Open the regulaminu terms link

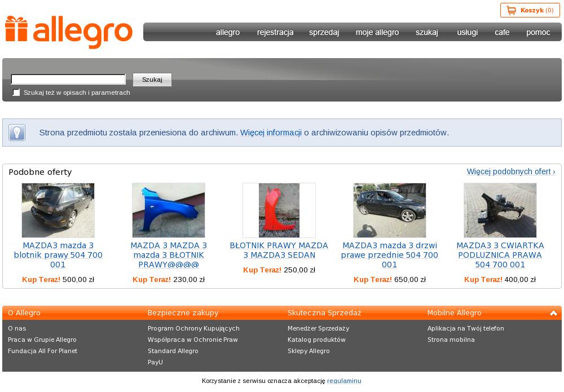[344, 381]
